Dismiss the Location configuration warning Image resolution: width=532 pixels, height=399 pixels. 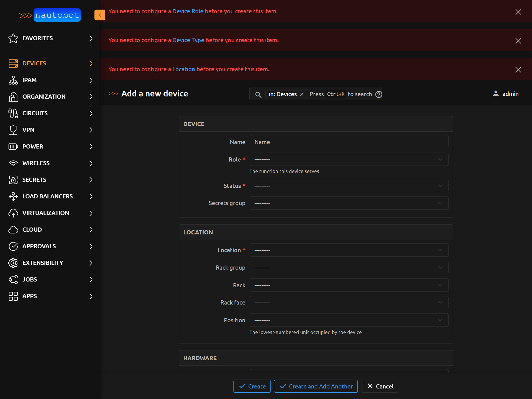pos(518,70)
